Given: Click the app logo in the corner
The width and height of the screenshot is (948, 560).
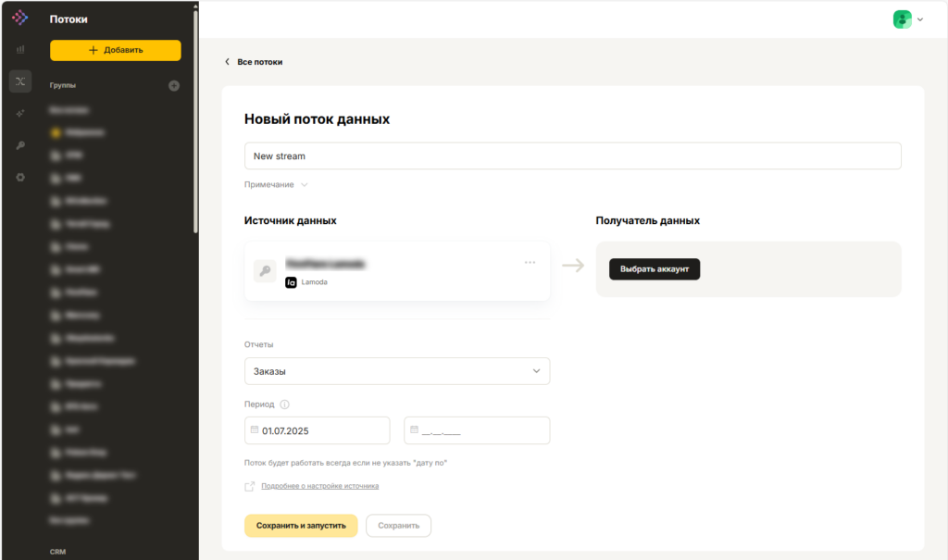Looking at the screenshot, I should [20, 18].
